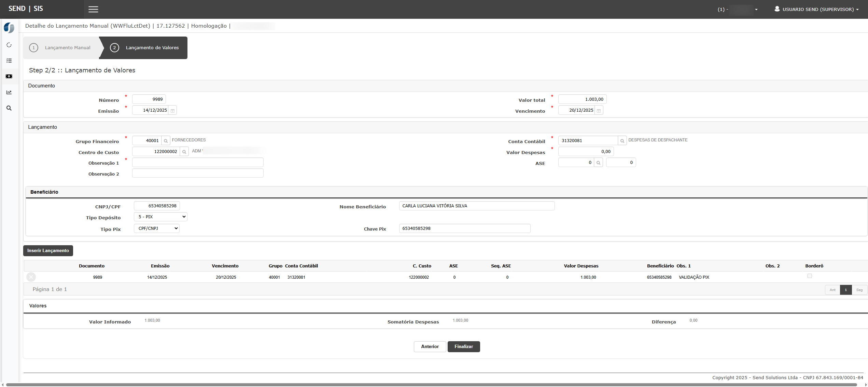Click the hamburger menu icon
Viewport: 868px width, 387px height.
(x=93, y=9)
